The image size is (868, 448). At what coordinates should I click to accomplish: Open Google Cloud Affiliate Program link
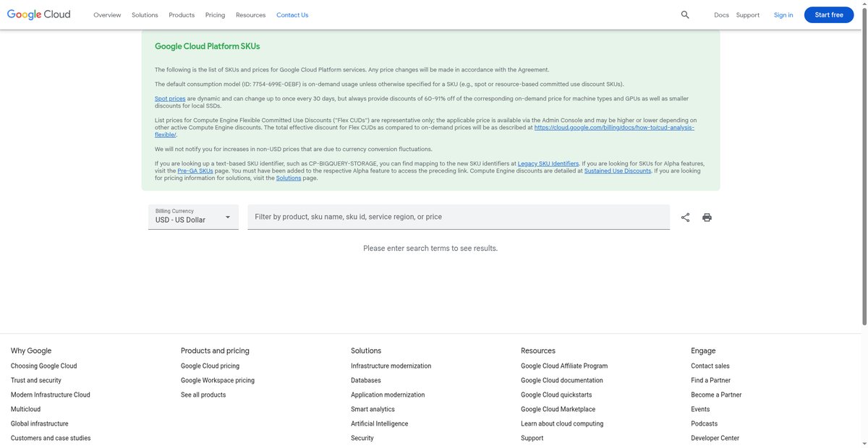(564, 366)
